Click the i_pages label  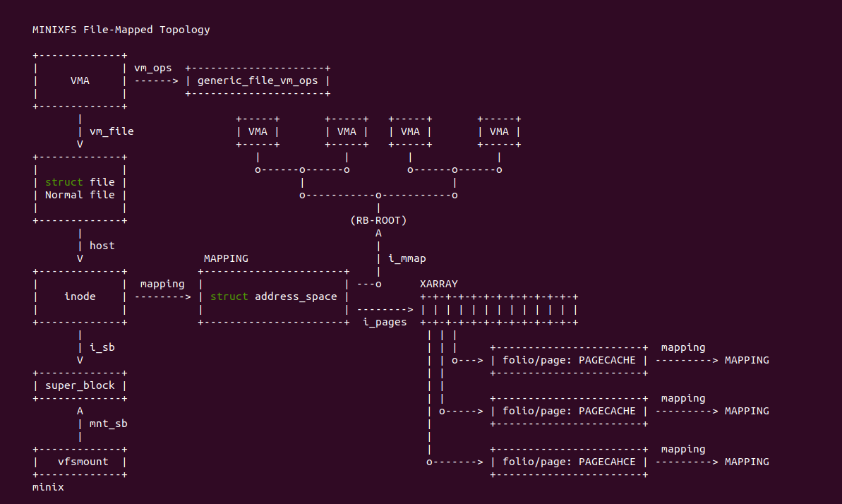385,322
